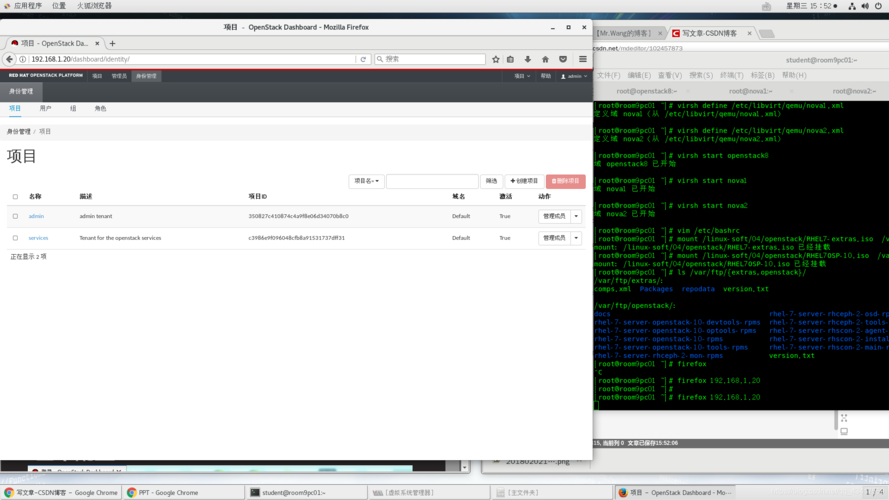Open the admin user menu in header
Screen dimensions: 889x500
[x=574, y=76]
